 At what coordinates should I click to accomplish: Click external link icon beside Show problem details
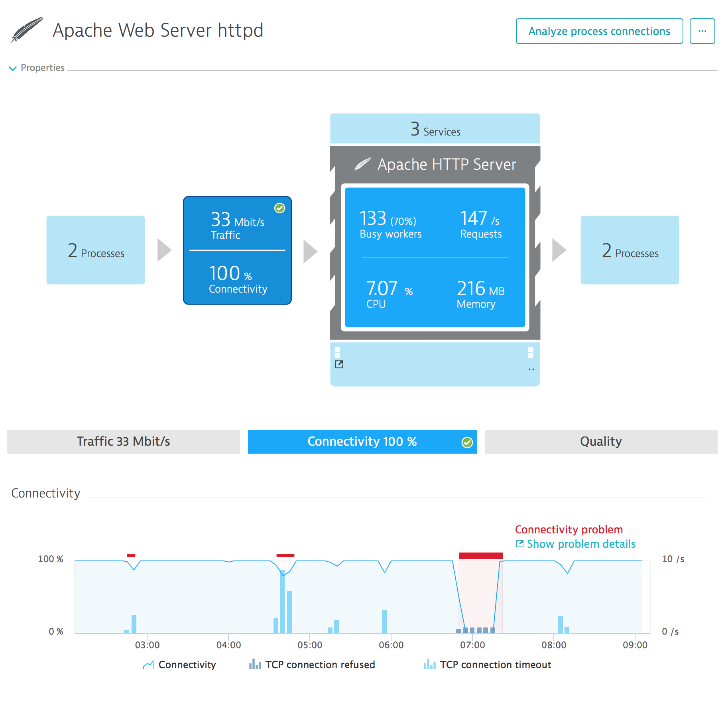(519, 544)
